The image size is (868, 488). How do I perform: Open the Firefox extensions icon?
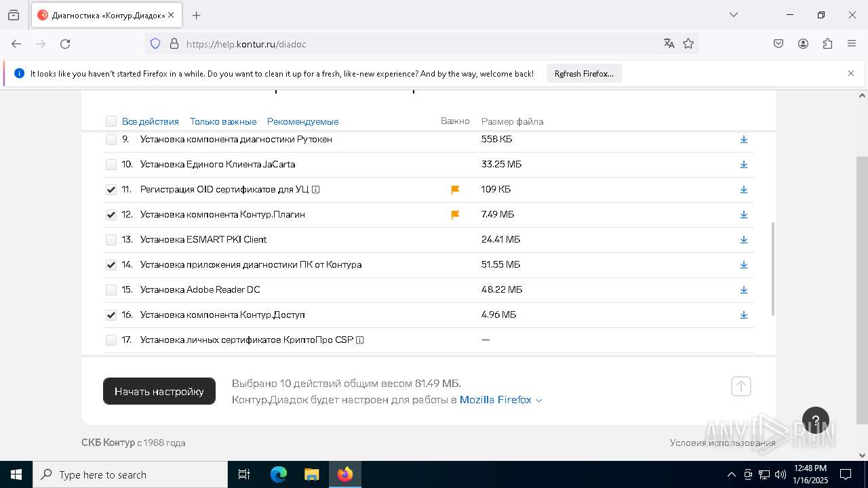click(827, 44)
